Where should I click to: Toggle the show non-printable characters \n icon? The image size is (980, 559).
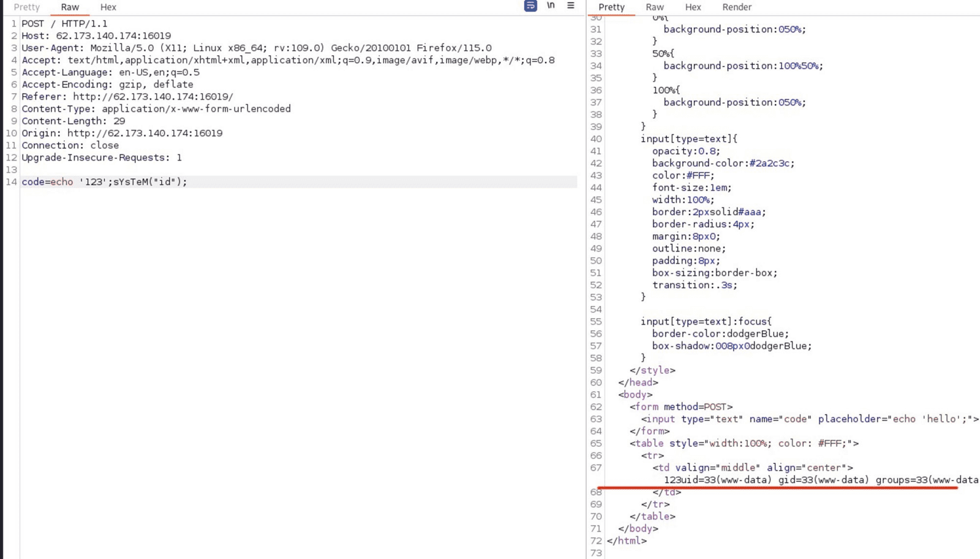click(x=551, y=6)
